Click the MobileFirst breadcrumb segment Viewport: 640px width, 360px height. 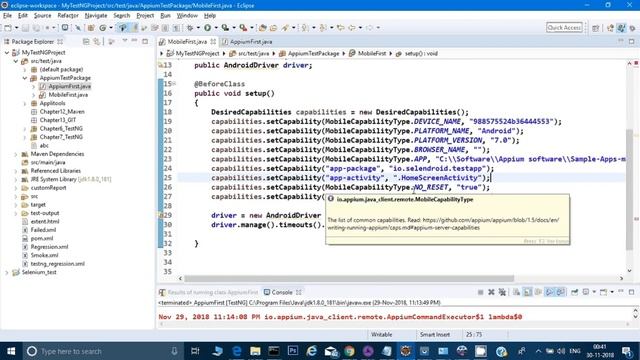click(x=368, y=53)
